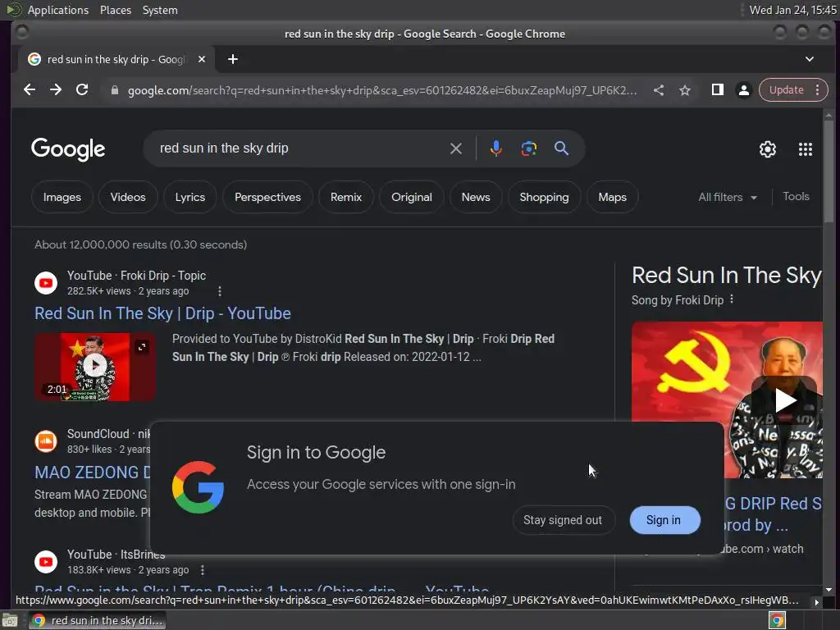Open more options for Froki Drip result
Screen dimensions: 840x630
220,291
